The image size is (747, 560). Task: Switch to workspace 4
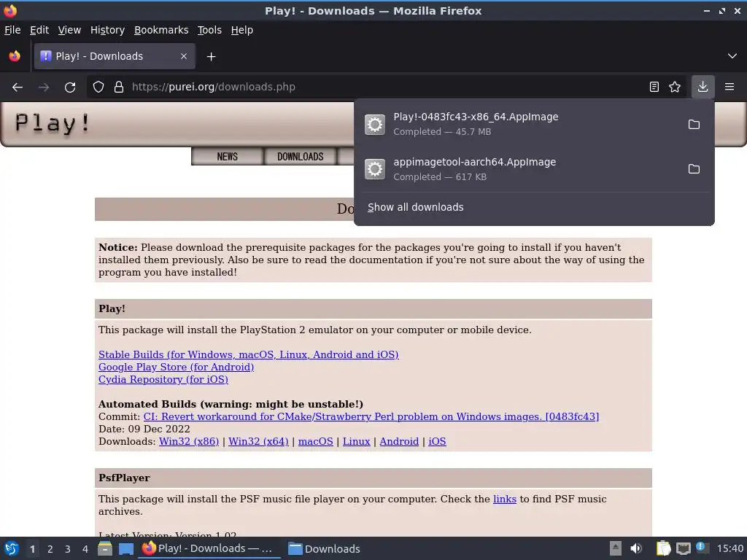coord(85,549)
